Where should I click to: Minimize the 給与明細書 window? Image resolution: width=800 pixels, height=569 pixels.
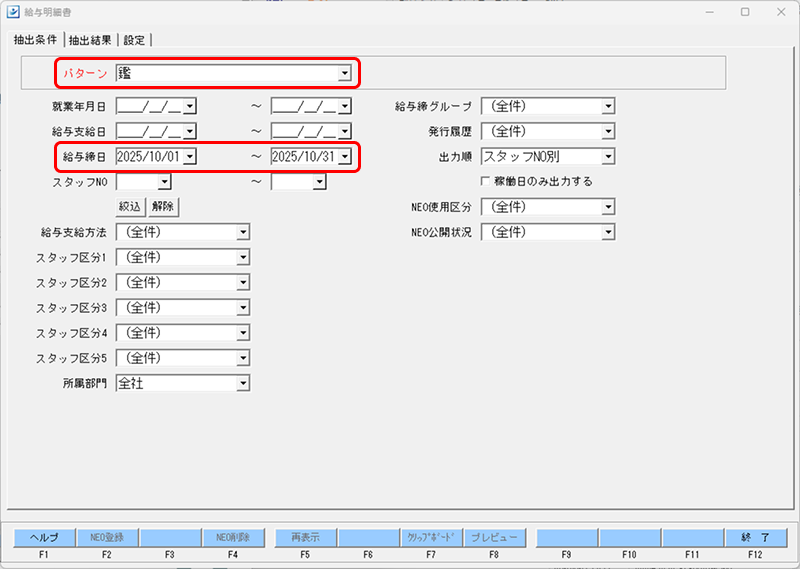(x=709, y=12)
